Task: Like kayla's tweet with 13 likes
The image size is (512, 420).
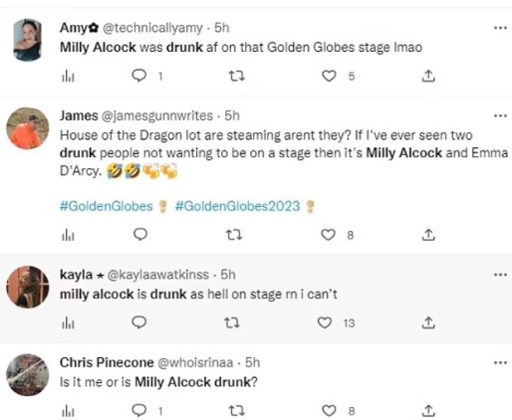Action: tap(325, 322)
